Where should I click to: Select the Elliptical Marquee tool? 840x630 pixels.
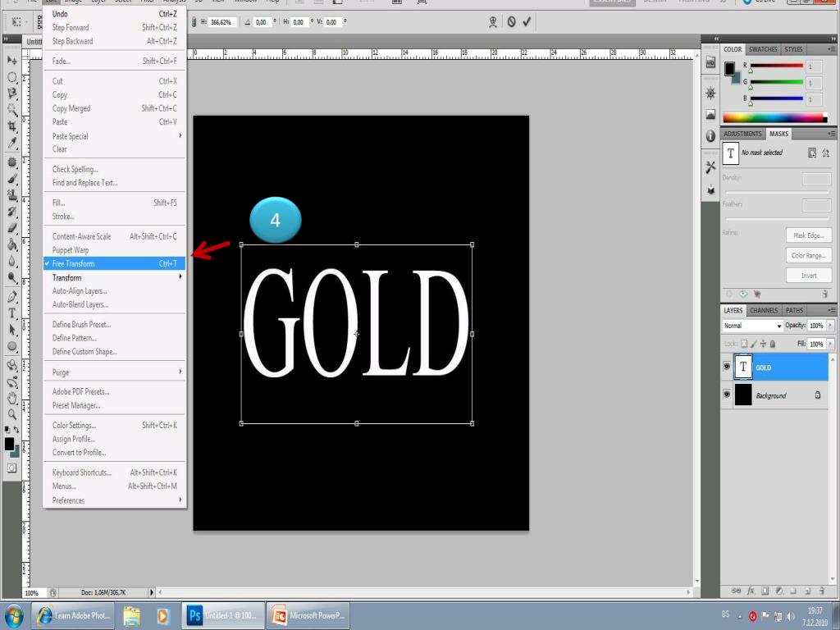pyautogui.click(x=11, y=77)
